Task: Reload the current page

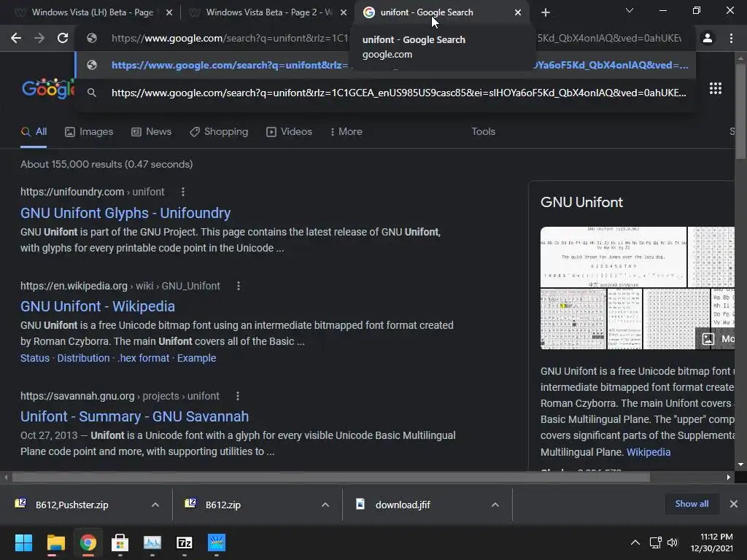Action: (x=63, y=38)
